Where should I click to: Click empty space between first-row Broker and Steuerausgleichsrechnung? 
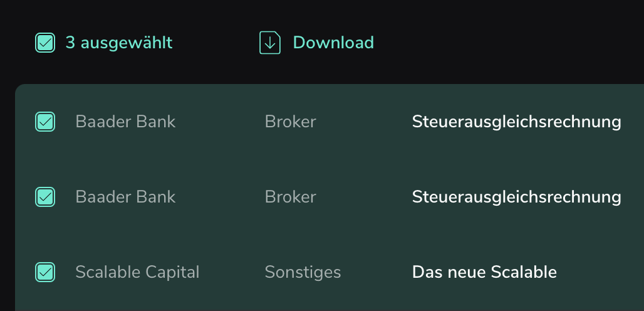[x=364, y=122]
